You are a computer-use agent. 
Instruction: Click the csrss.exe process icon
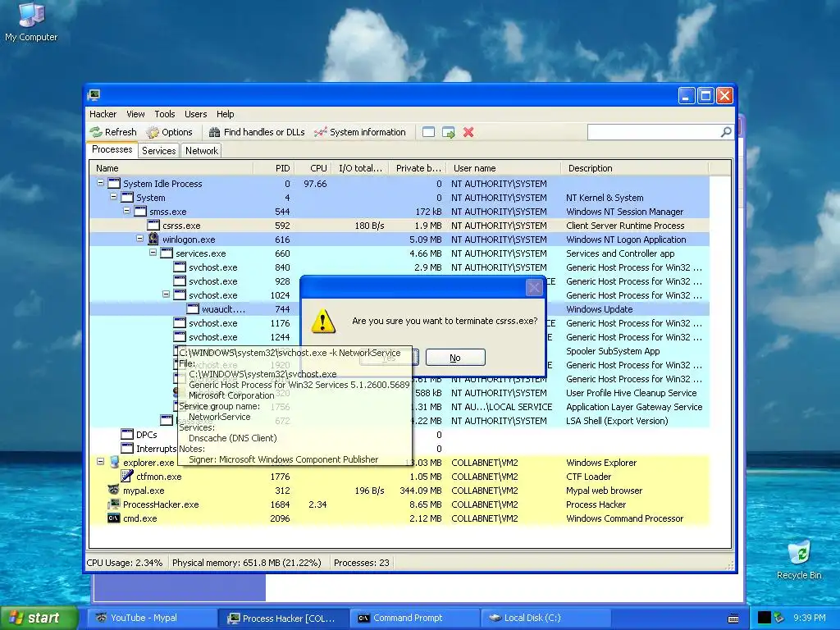tap(153, 225)
